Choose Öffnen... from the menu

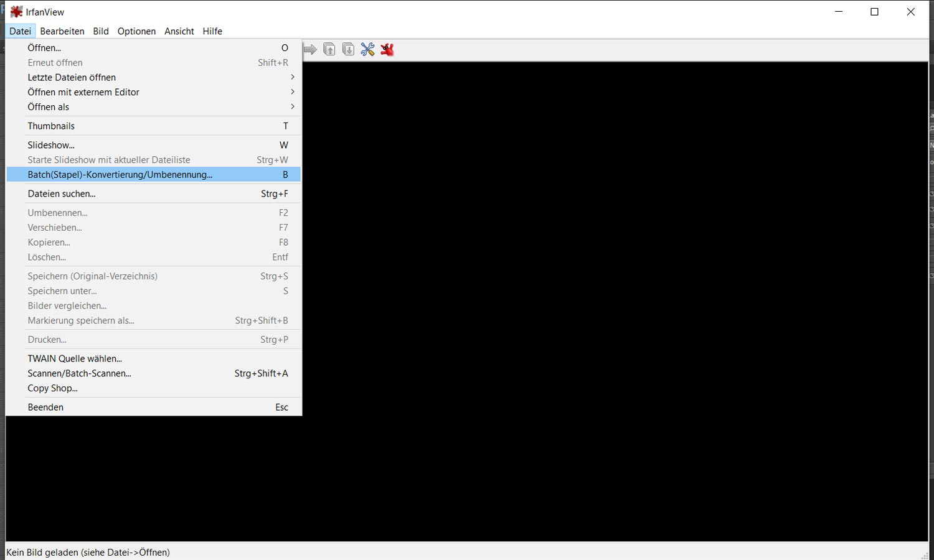coord(153,48)
